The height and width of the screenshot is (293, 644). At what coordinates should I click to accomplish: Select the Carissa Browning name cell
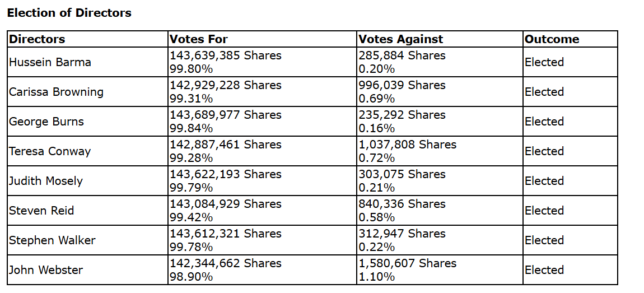(x=56, y=92)
